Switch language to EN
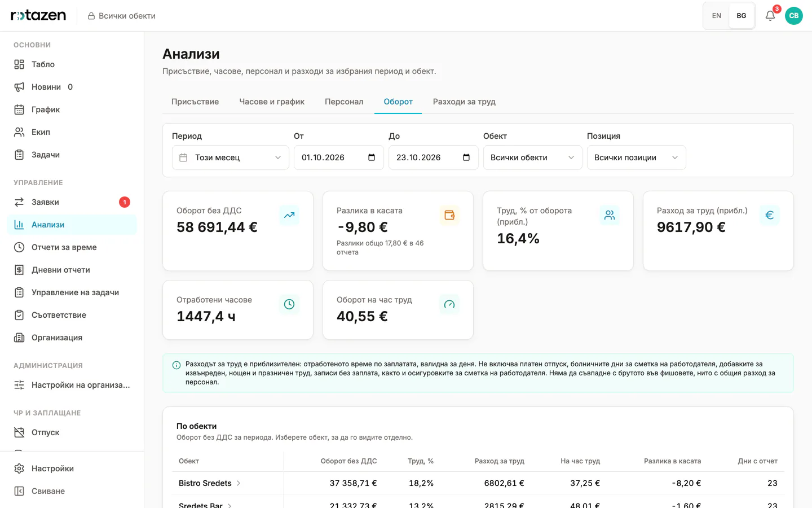812x508 pixels. pos(717,16)
